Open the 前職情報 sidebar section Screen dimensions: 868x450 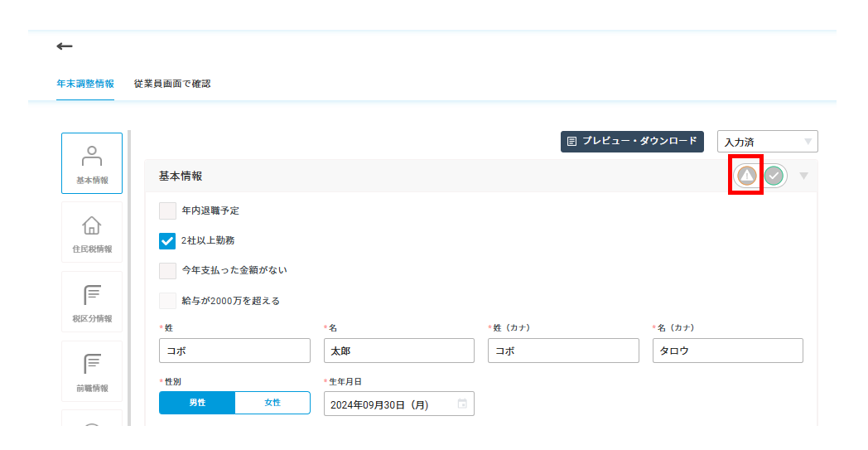[x=92, y=371]
